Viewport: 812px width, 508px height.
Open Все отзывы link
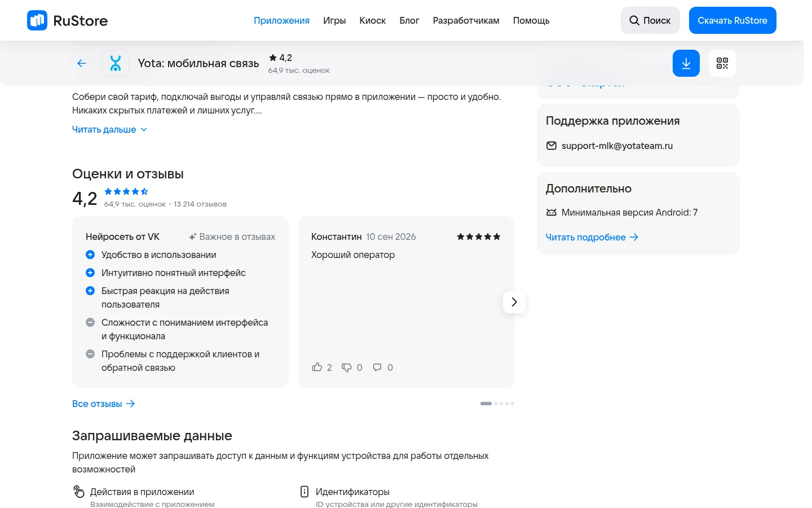tap(103, 404)
